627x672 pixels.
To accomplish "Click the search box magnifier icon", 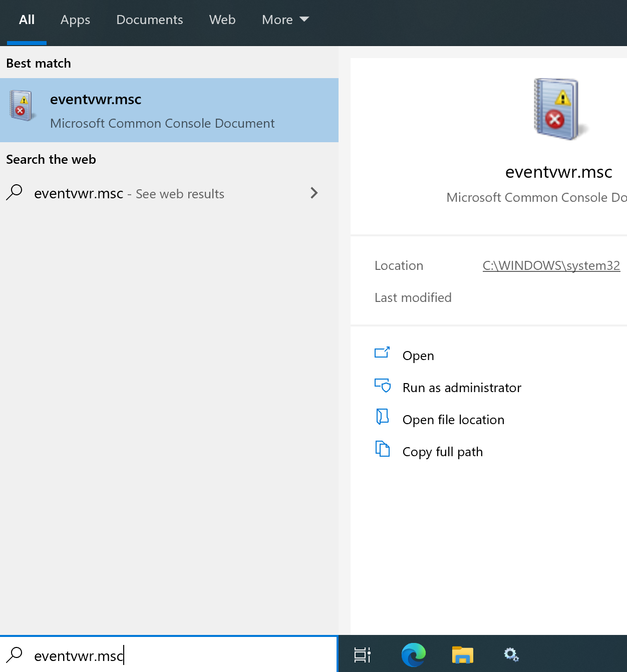I will (15, 654).
